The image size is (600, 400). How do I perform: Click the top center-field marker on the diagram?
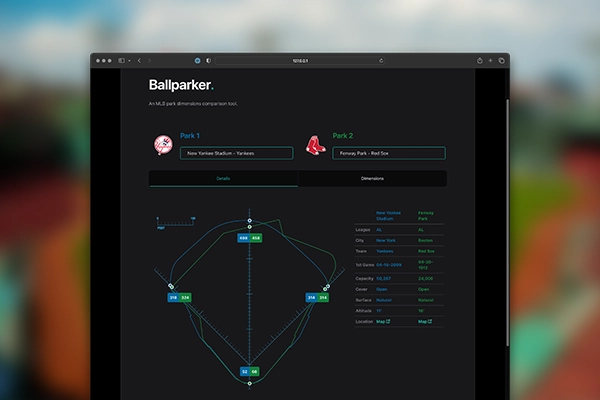point(249,220)
